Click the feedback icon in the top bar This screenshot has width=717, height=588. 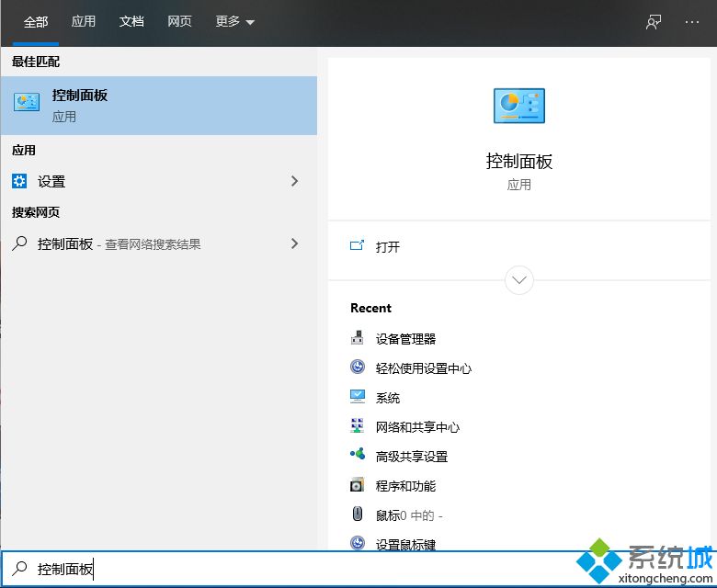click(654, 22)
